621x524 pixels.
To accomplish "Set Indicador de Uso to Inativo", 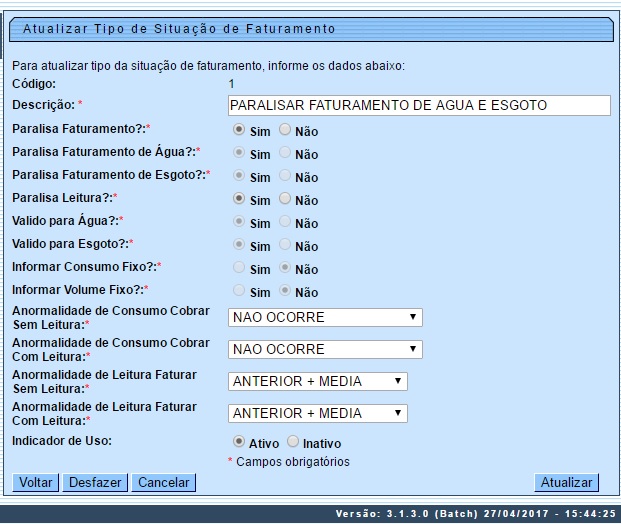I will (292, 441).
